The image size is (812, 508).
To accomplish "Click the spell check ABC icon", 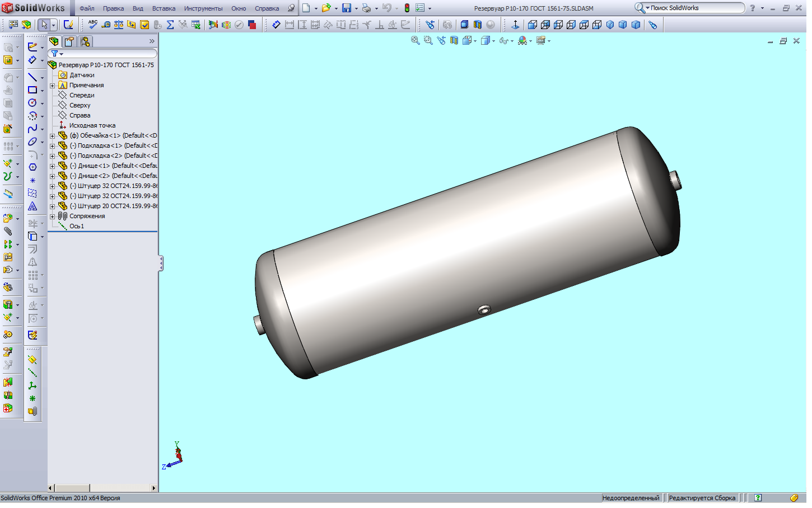I will pos(93,25).
